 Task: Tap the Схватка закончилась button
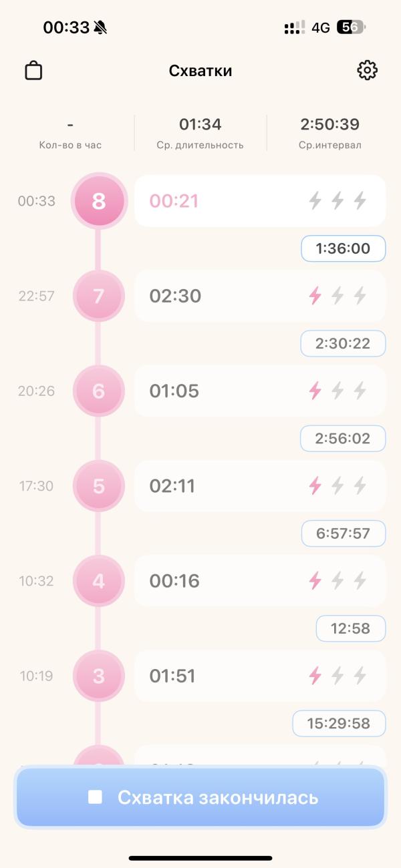(x=200, y=797)
